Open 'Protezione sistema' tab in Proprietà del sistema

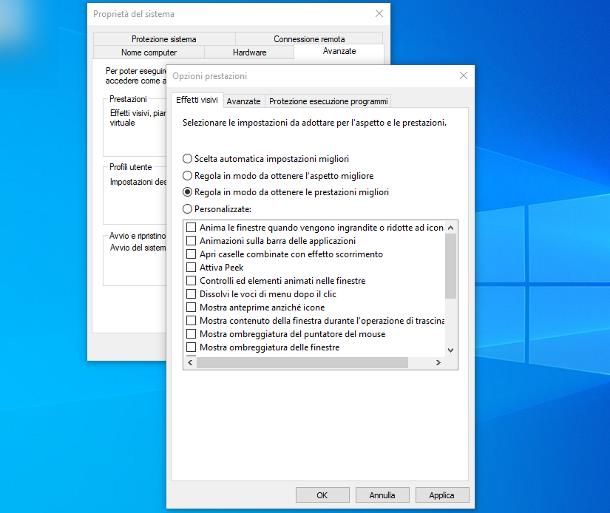point(164,39)
